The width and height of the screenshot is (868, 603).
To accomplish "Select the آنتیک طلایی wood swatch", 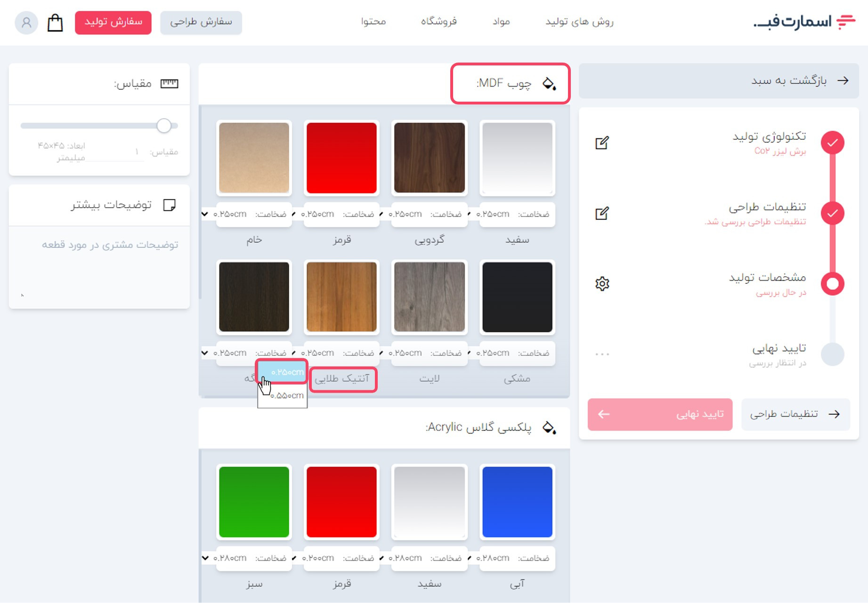I will (341, 297).
